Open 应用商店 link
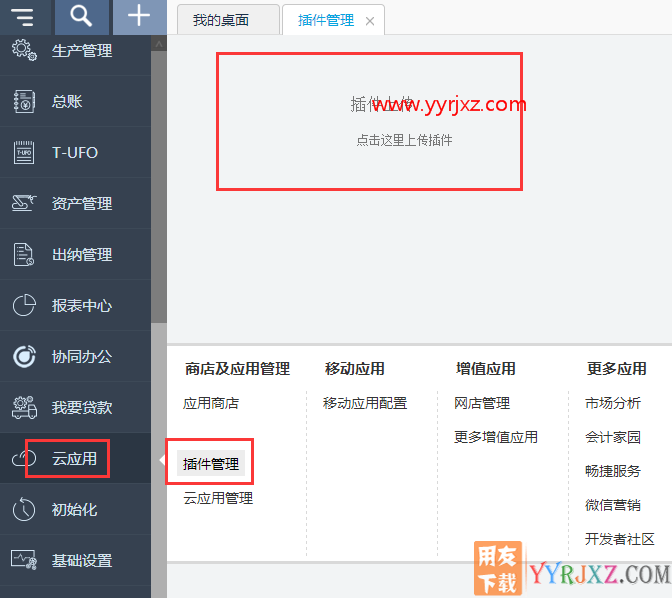This screenshot has width=672, height=598. click(211, 403)
